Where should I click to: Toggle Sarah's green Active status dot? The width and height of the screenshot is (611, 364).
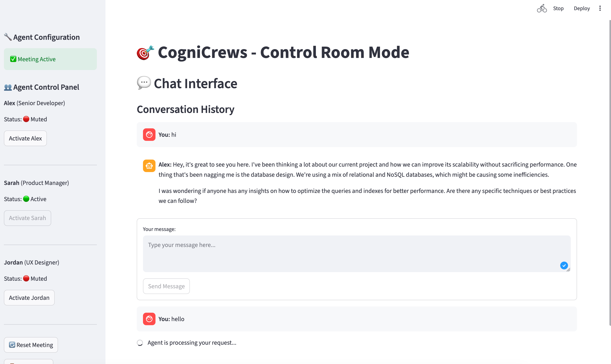click(x=26, y=199)
